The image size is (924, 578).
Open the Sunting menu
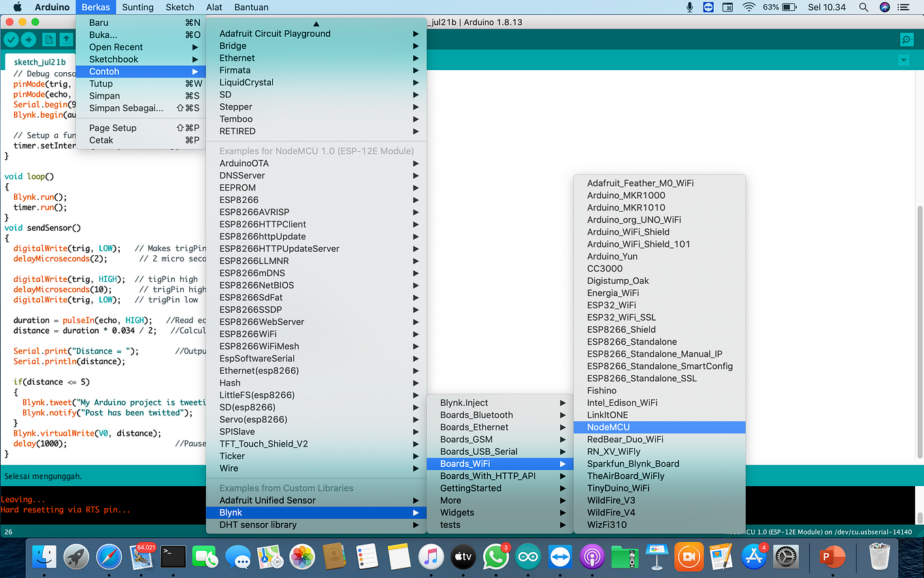click(137, 7)
